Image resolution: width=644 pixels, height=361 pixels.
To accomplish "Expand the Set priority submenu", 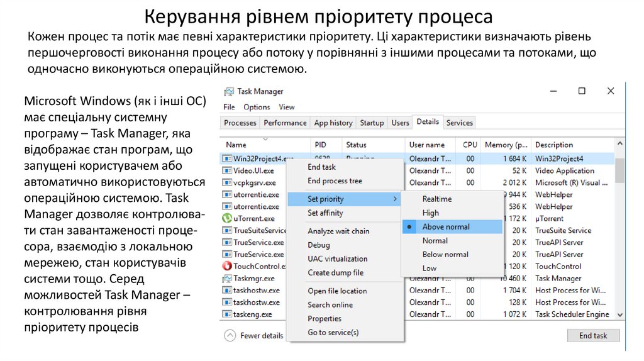I will (344, 199).
